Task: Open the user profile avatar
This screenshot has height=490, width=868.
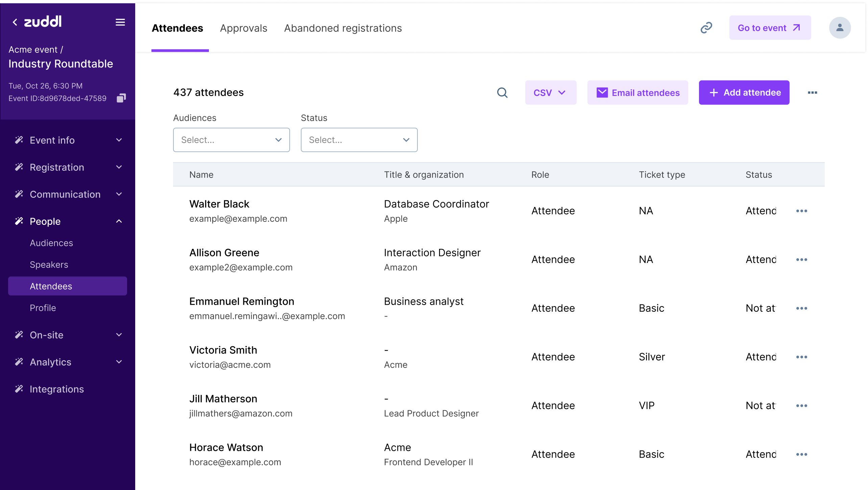Action: pyautogui.click(x=840, y=28)
